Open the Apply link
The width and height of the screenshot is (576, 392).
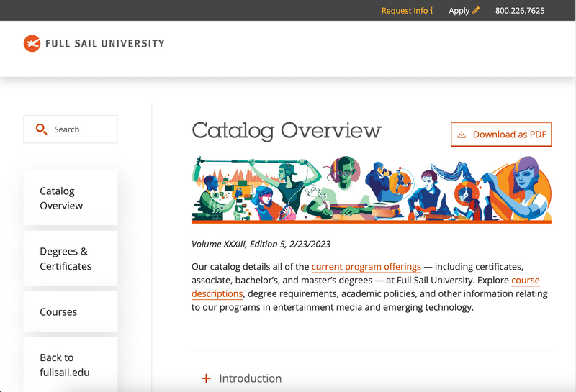[464, 11]
